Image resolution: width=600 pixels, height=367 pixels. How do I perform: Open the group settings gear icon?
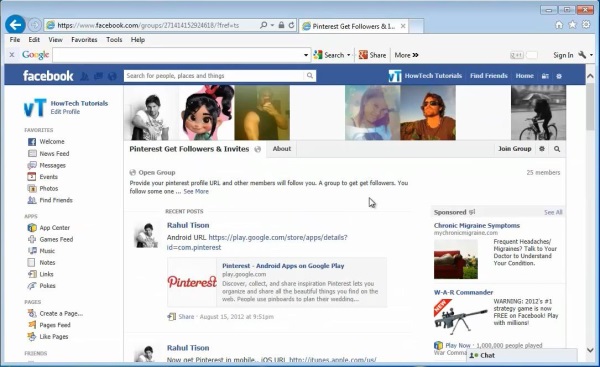pyautogui.click(x=542, y=149)
